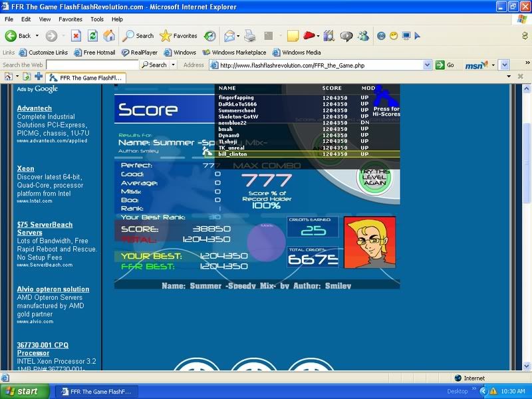Open the Tools menu
532x399 pixels.
click(x=97, y=19)
